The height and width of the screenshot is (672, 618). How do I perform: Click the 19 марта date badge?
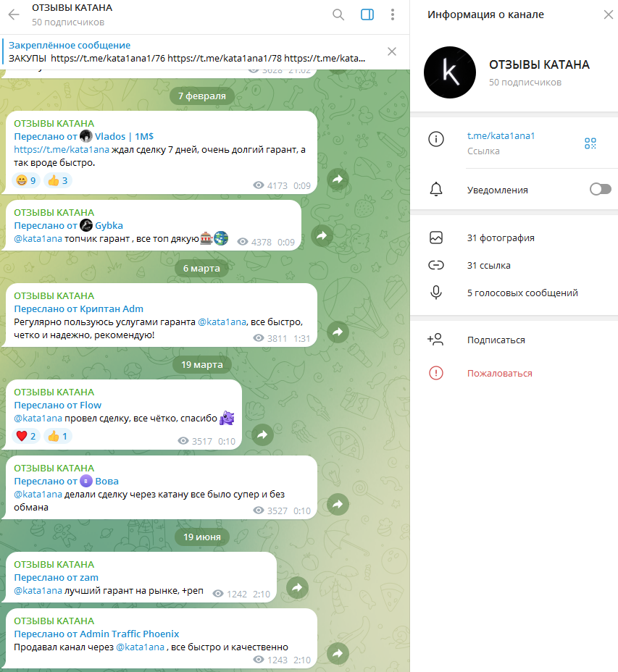coord(202,365)
